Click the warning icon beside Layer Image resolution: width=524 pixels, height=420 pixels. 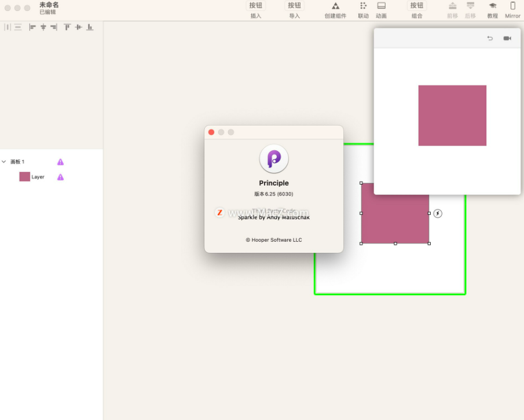60,177
